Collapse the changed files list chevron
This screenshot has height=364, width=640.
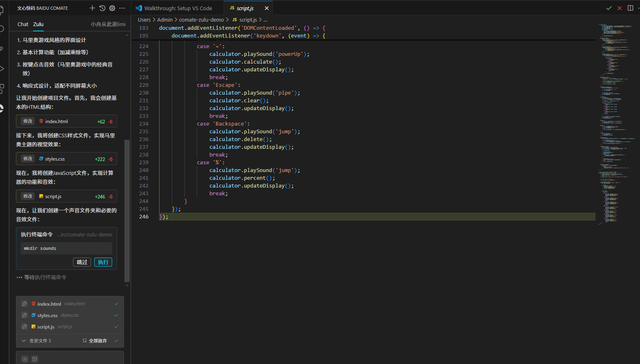point(23,341)
